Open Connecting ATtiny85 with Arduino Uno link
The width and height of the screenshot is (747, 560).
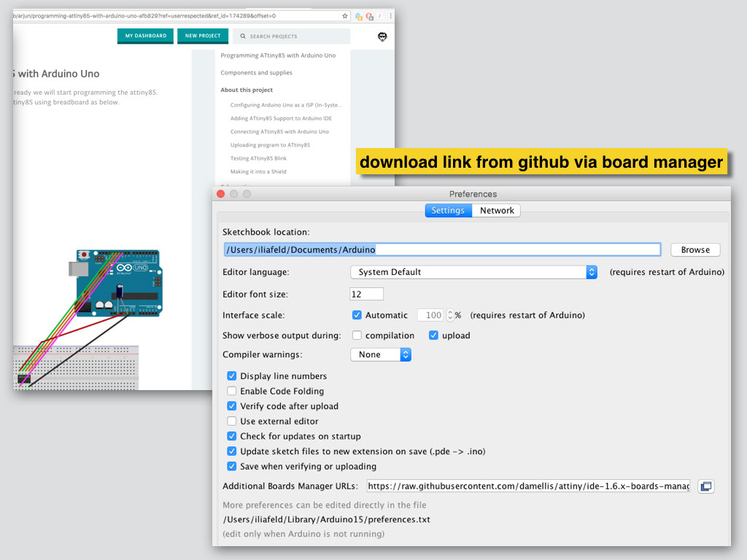(x=279, y=132)
